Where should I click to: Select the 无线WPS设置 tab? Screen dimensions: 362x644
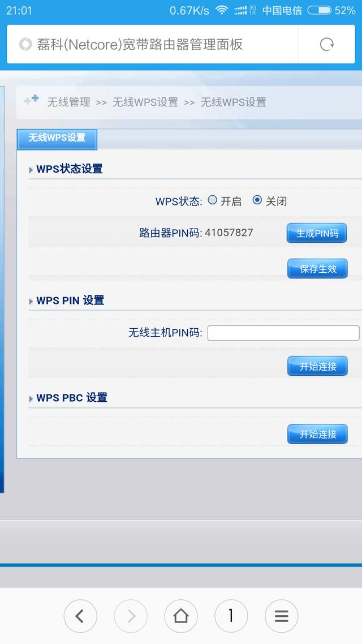[57, 140]
